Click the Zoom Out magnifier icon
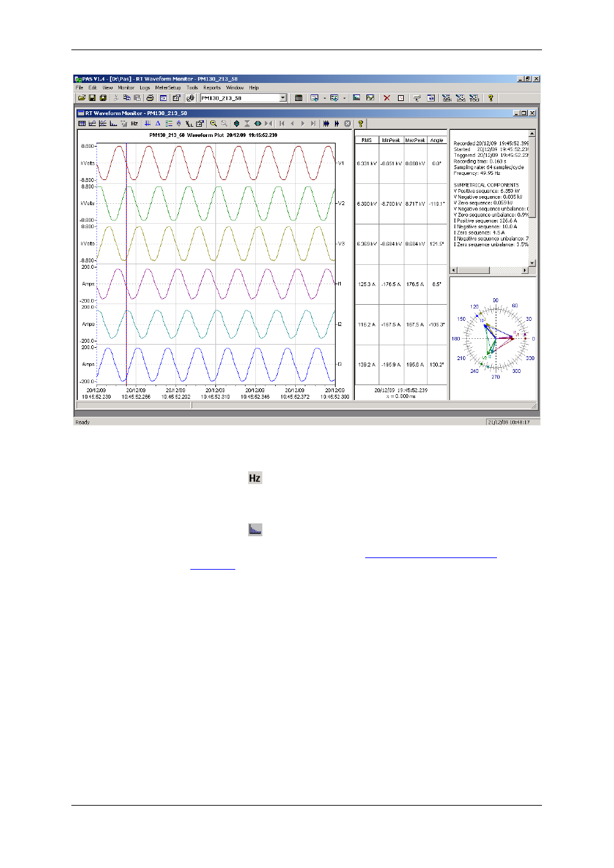The image size is (614, 868). [224, 123]
